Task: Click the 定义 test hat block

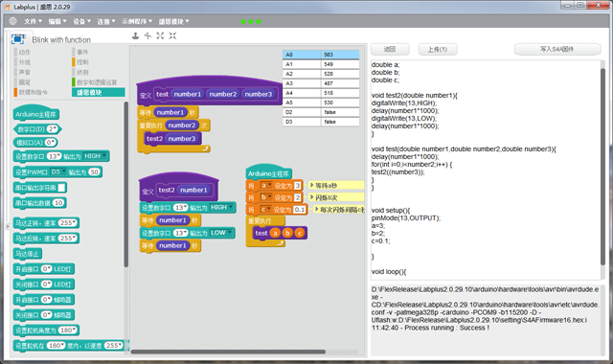Action: 210,92
